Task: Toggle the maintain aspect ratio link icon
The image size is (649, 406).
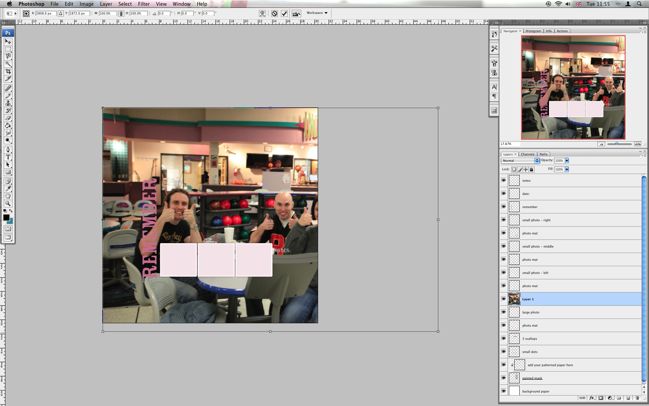Action: coord(121,13)
